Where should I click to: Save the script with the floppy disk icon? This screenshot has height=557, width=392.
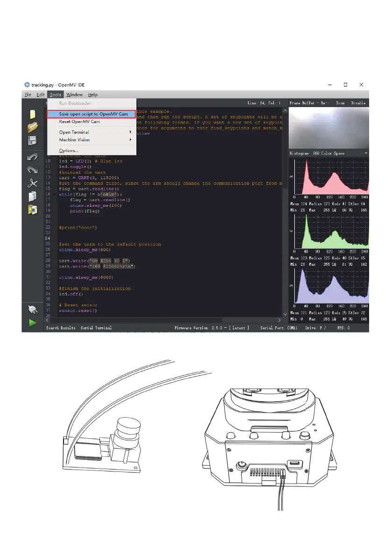pyautogui.click(x=33, y=140)
